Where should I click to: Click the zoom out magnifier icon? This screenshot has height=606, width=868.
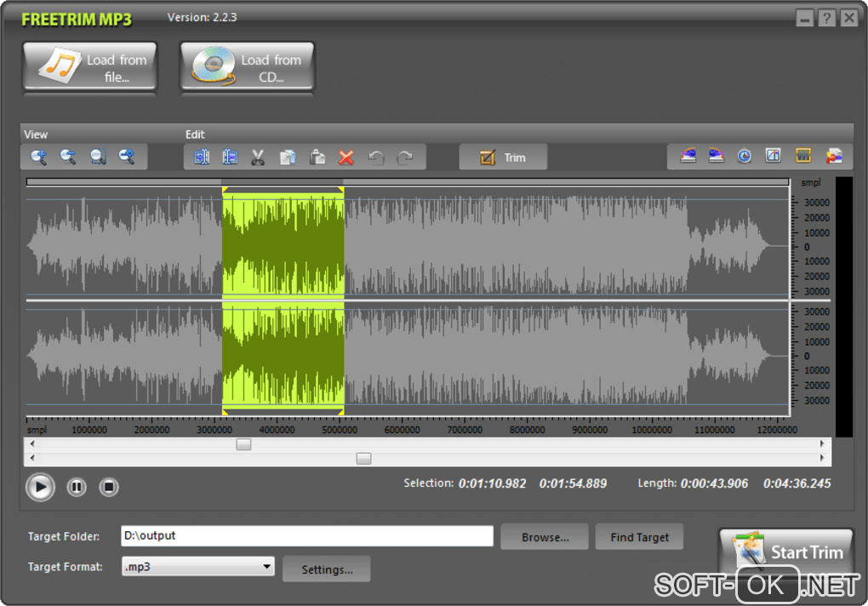[68, 157]
